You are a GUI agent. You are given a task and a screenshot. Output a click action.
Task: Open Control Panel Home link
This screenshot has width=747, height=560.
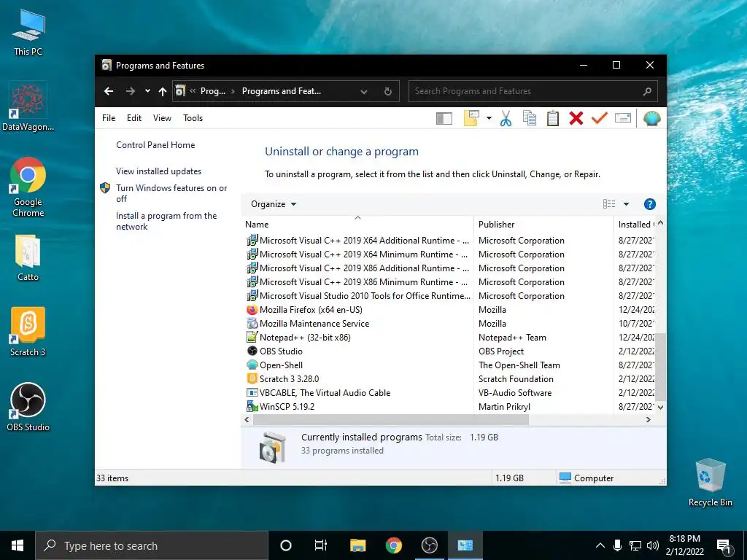pos(155,145)
